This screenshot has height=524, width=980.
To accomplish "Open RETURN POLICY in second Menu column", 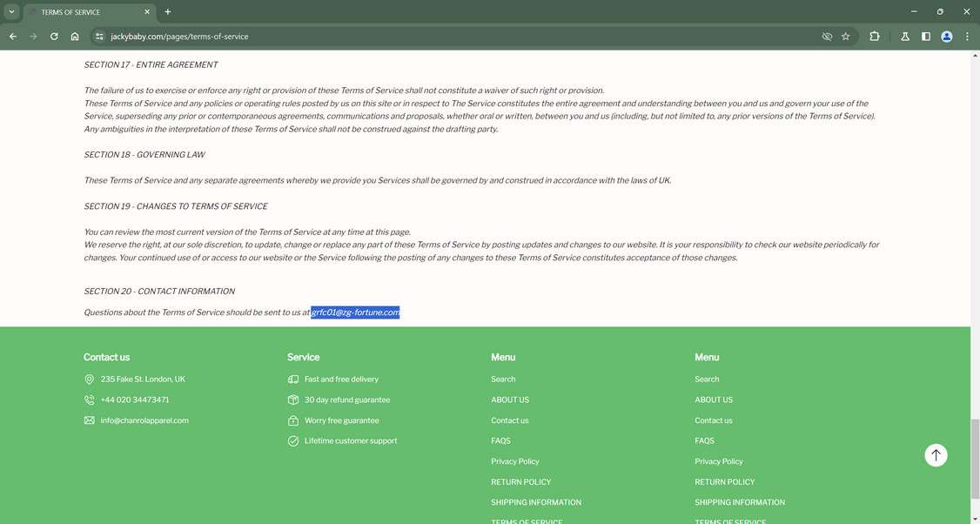I will 725,482.
